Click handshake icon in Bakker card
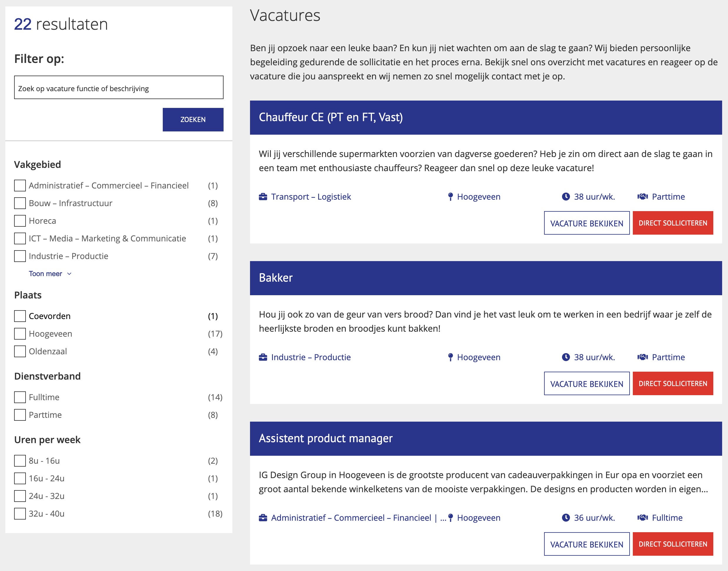728x571 pixels. [x=643, y=357]
